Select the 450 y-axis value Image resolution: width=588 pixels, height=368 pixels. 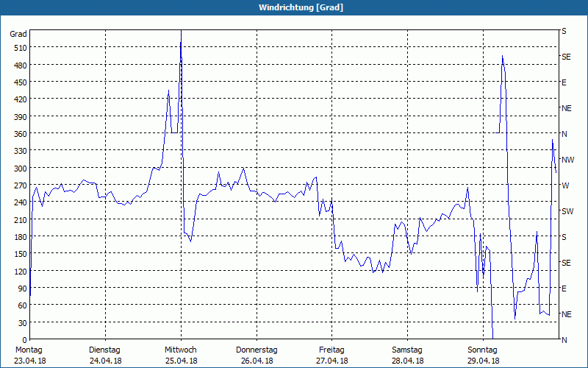pyautogui.click(x=21, y=82)
